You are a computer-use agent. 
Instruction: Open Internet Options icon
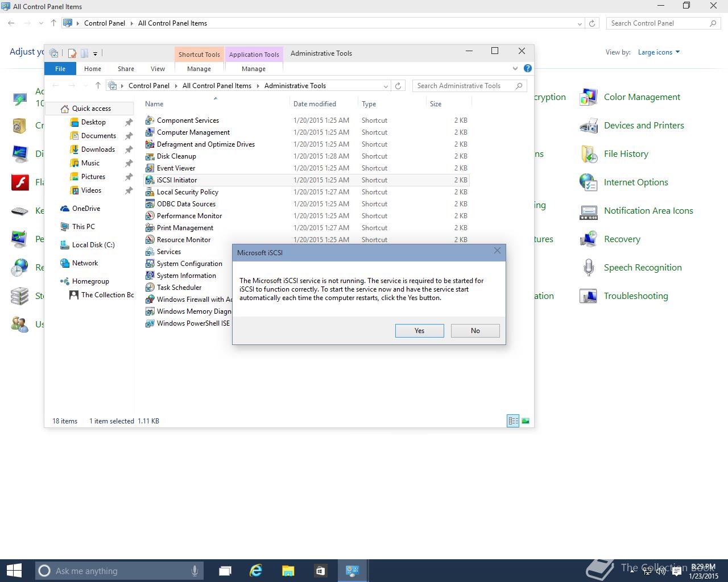pos(589,182)
